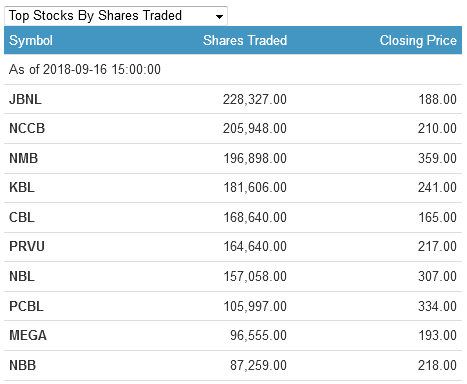Click the Shares Traded column header

pyautogui.click(x=245, y=40)
